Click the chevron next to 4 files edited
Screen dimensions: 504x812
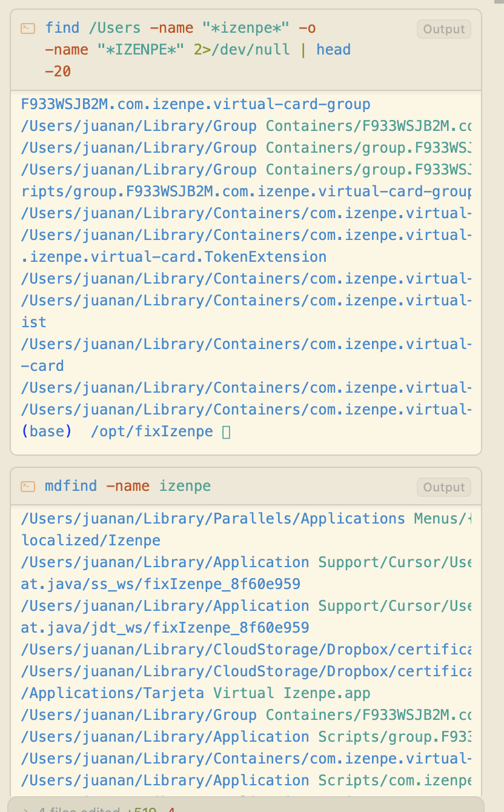[x=24, y=809]
